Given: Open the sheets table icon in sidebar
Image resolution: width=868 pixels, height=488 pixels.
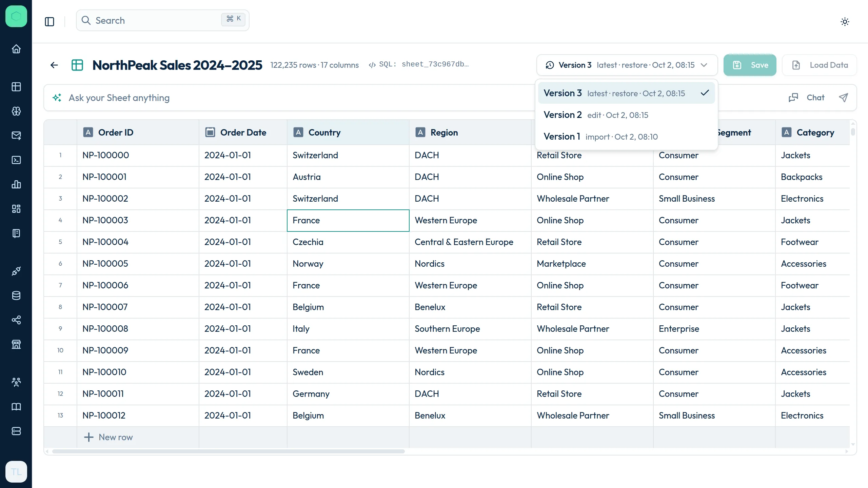Looking at the screenshot, I should (x=16, y=87).
